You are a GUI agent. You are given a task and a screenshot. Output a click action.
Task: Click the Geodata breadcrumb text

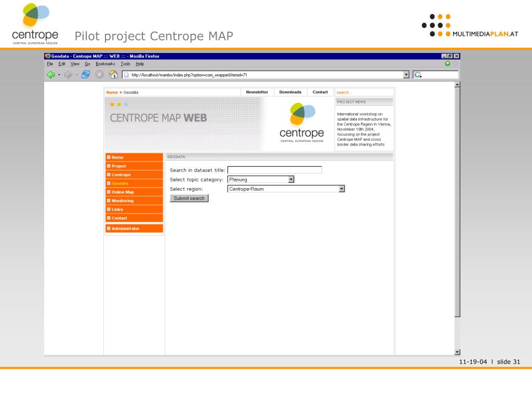[x=130, y=92]
